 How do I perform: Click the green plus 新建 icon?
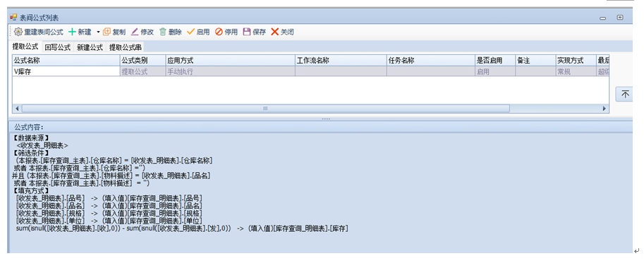[x=72, y=32]
